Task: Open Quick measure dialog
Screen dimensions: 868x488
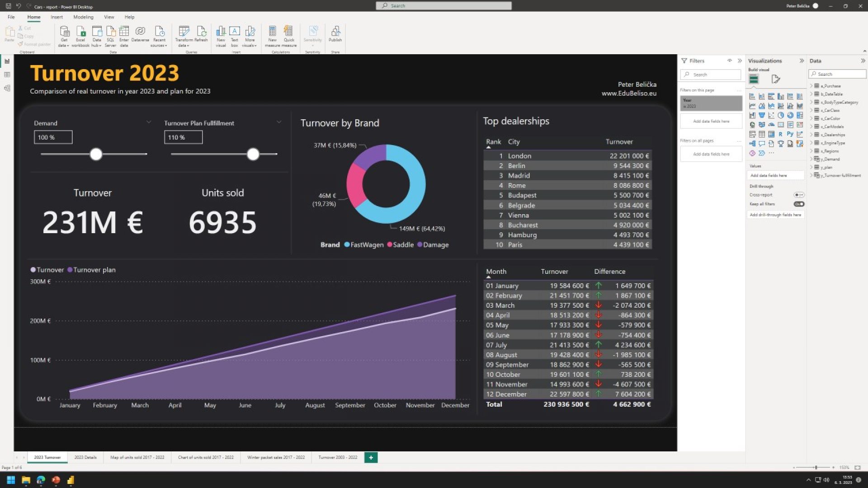Action: coord(289,36)
